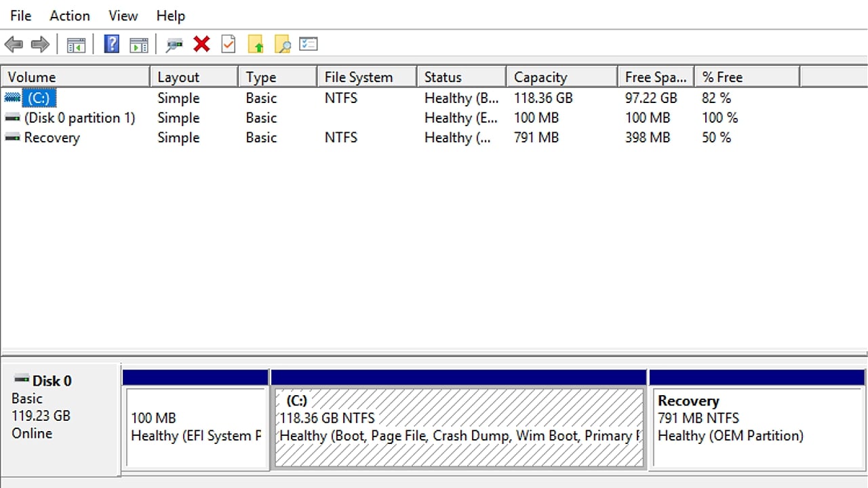This screenshot has height=488, width=868.
Task: Click NTFS file system cell of Recovery row
Action: point(341,138)
